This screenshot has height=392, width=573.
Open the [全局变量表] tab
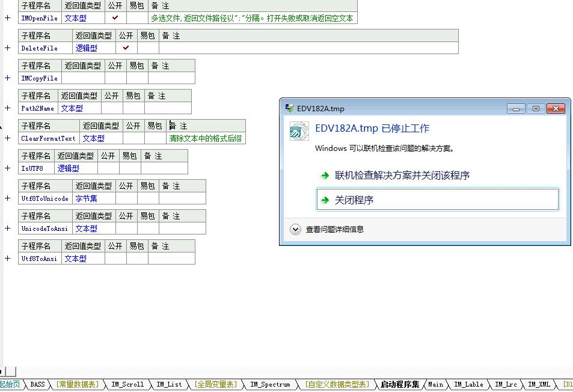(216, 384)
